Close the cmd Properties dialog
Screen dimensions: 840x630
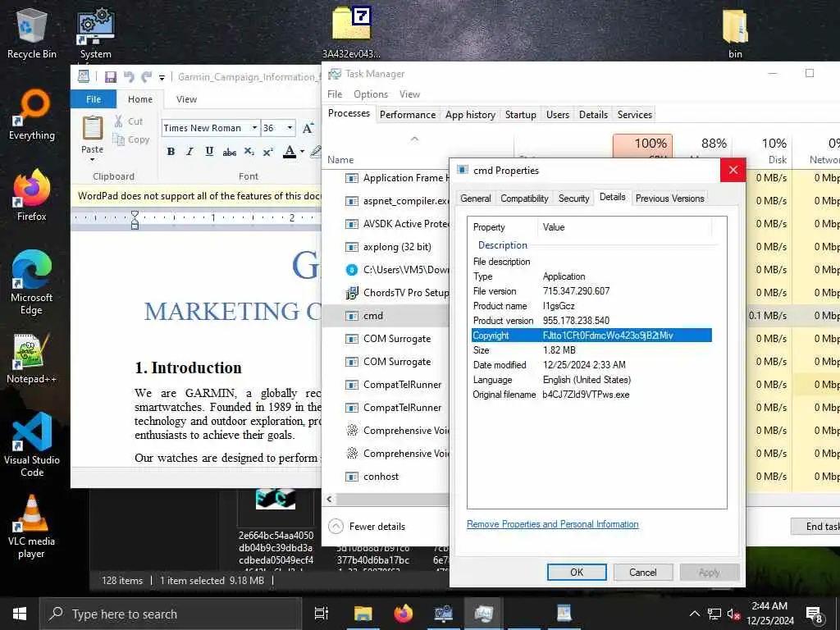point(733,171)
